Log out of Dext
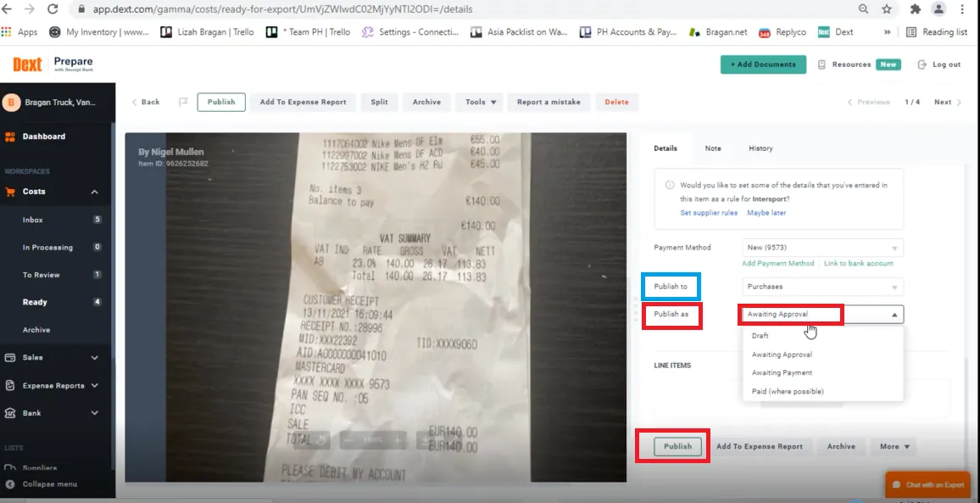This screenshot has height=503, width=980. click(x=939, y=64)
